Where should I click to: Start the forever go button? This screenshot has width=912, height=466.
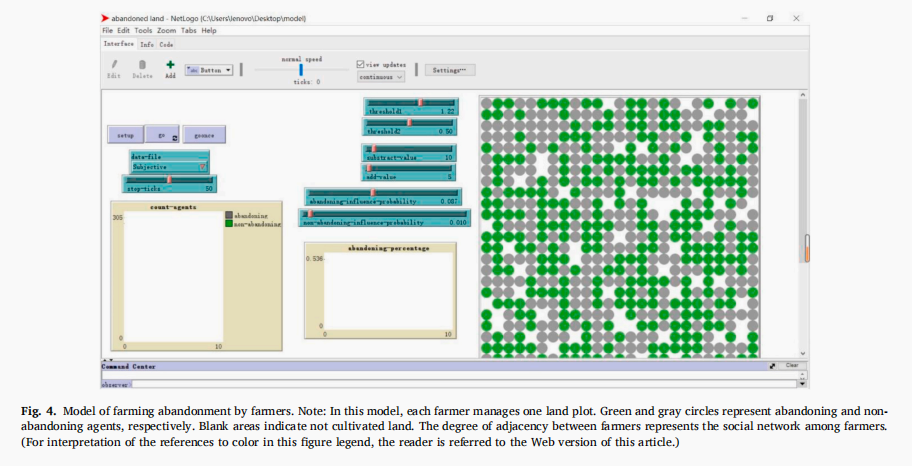161,134
